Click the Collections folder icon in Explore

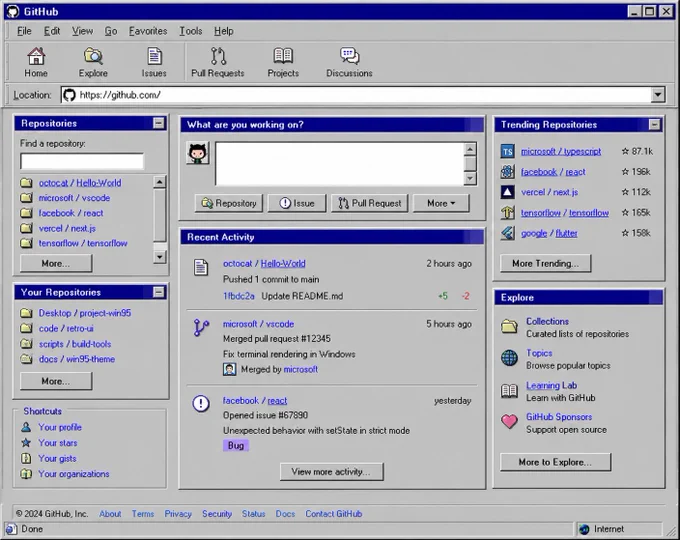(509, 326)
